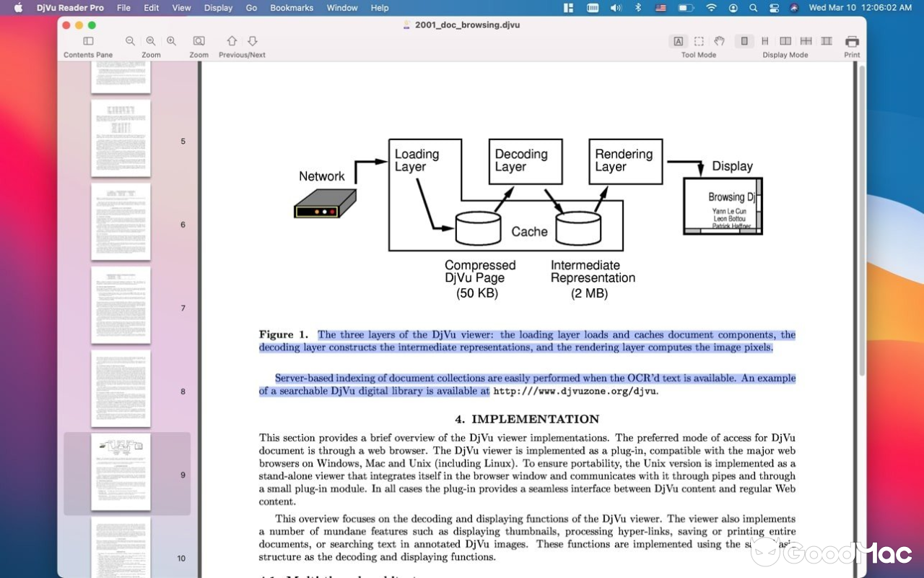Select the page 8 thumbnail
This screenshot has height=578, width=924.
(121, 389)
